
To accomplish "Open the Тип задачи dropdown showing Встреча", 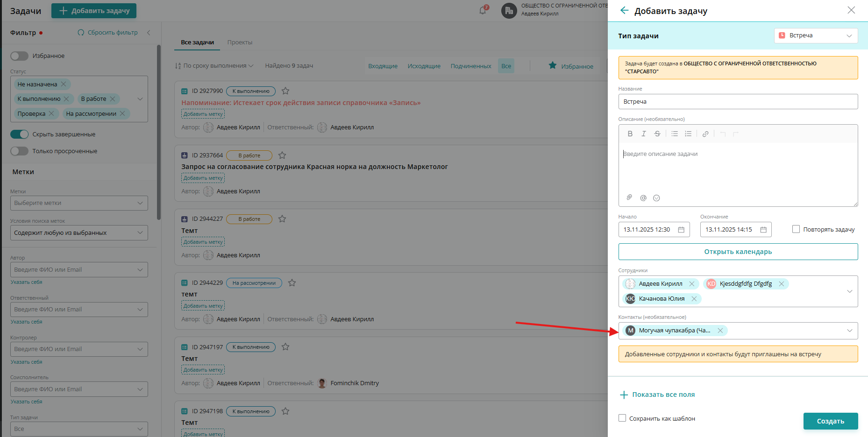I will 816,36.
